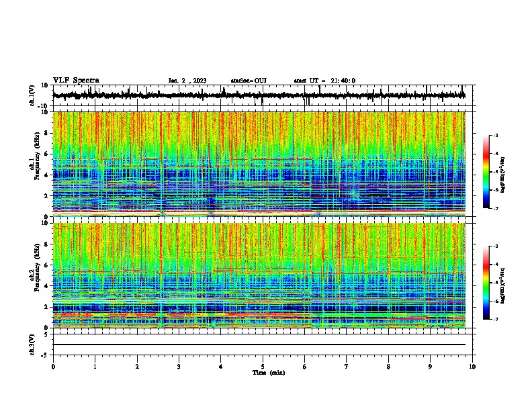Screen dimensions: 532x411
Task: Click time axis tick label "3"
Action: point(179,367)
